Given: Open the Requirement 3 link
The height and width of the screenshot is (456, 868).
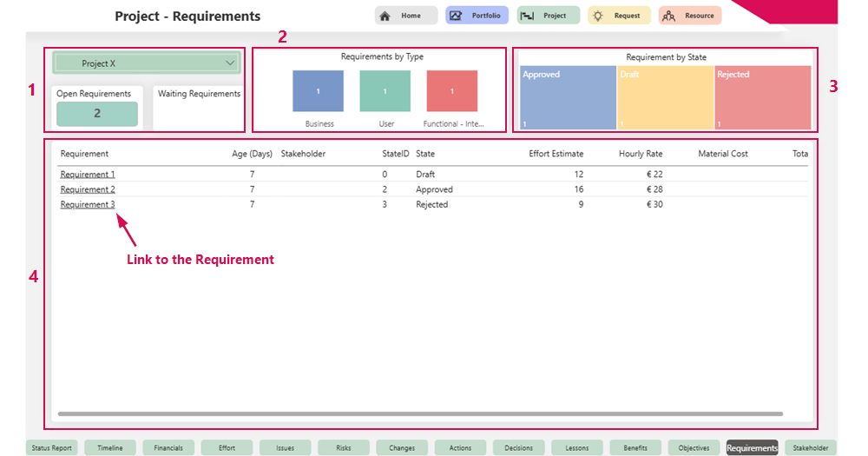Looking at the screenshot, I should click(88, 204).
